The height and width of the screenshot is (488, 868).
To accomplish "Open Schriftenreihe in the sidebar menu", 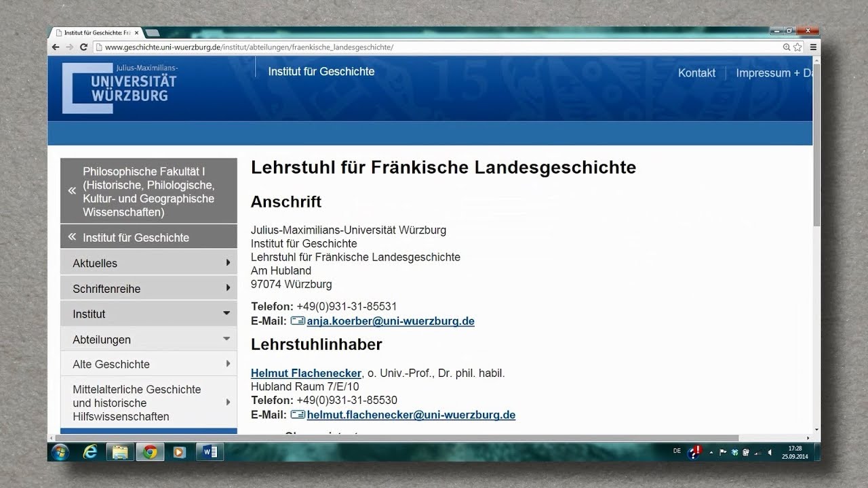I will (149, 288).
